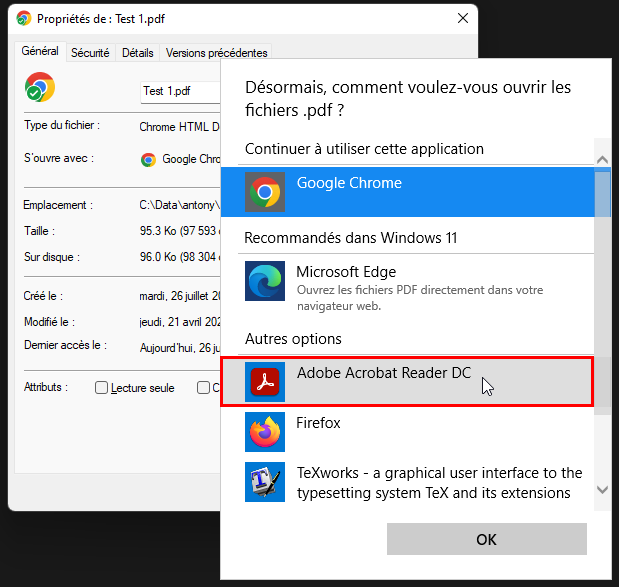This screenshot has height=587, width=619.
Task: Enable the Lecture seule checkbox
Action: (x=101, y=388)
